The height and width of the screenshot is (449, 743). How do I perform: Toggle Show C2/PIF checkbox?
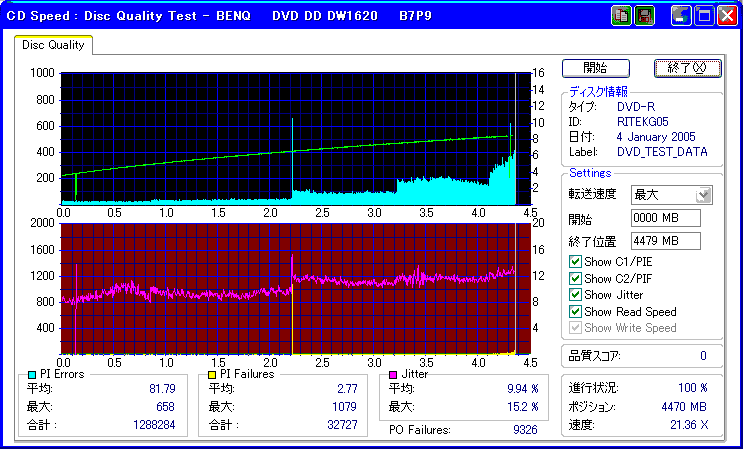575,278
